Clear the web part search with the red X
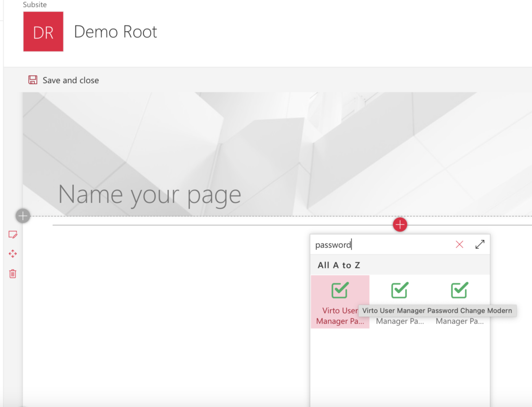The width and height of the screenshot is (532, 407). [459, 245]
